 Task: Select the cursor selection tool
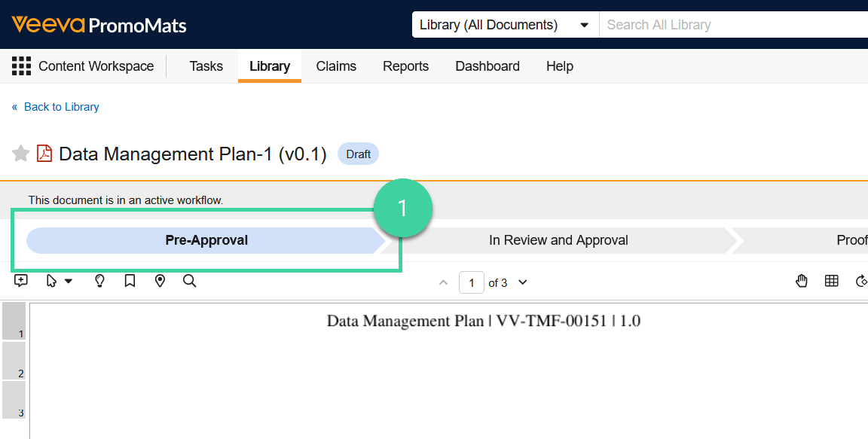[x=50, y=281]
